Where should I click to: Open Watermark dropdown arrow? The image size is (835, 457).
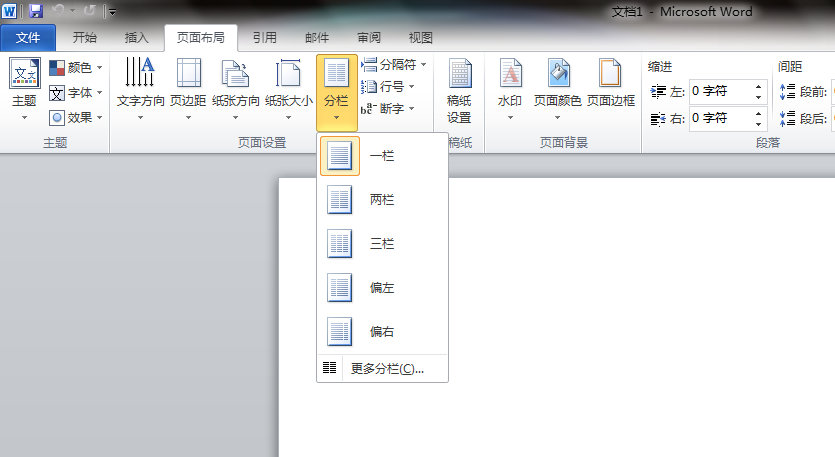point(510,118)
